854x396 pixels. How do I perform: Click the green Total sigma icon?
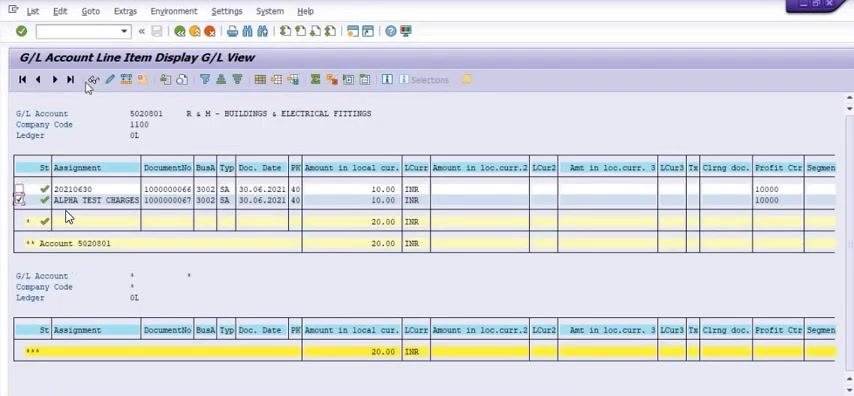[315, 80]
